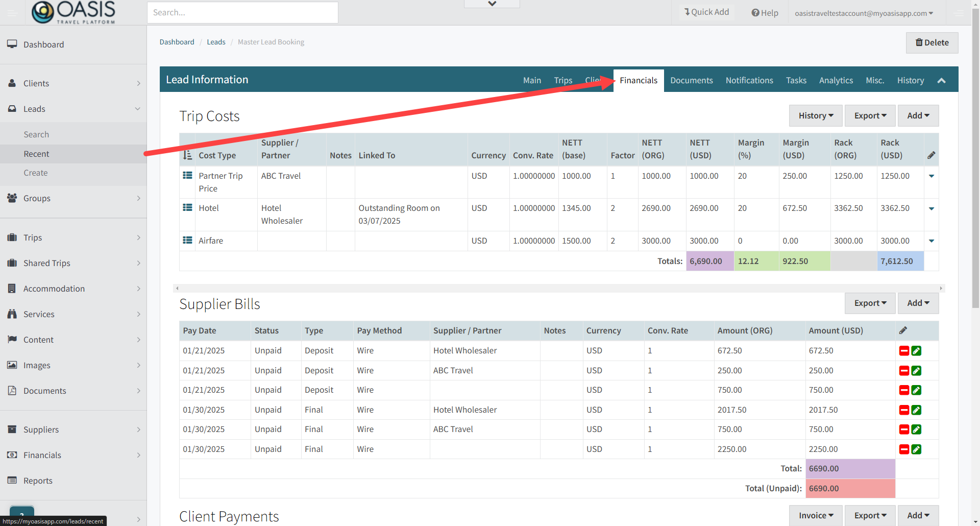Click the list icon on Airfare row

point(187,241)
